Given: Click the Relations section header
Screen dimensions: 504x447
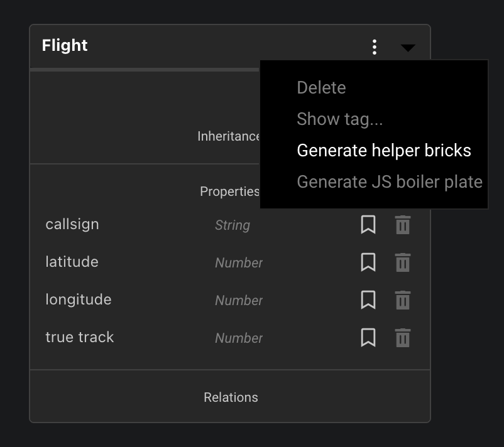Looking at the screenshot, I should click(x=231, y=397).
